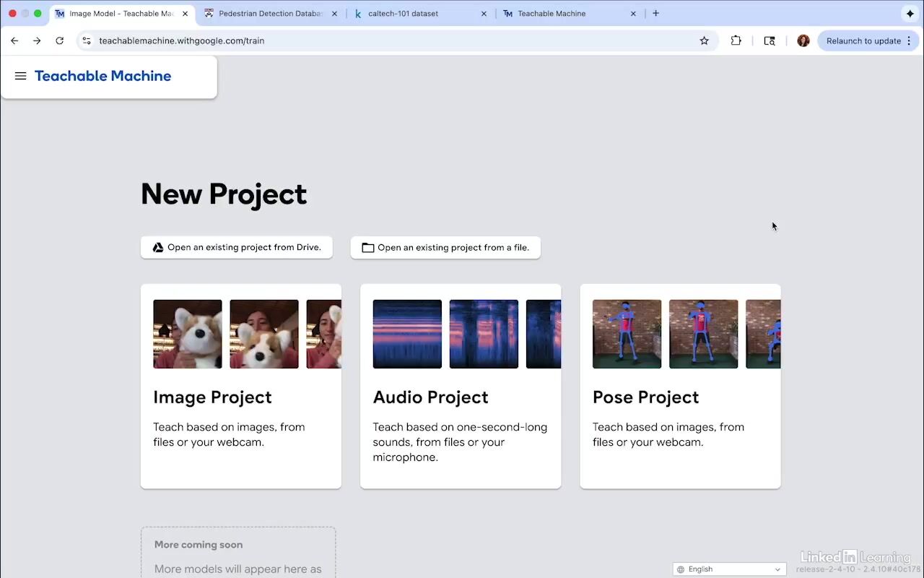Click second spectrogram thumbnail in Audio Project
Image resolution: width=924 pixels, height=578 pixels.
pos(484,334)
